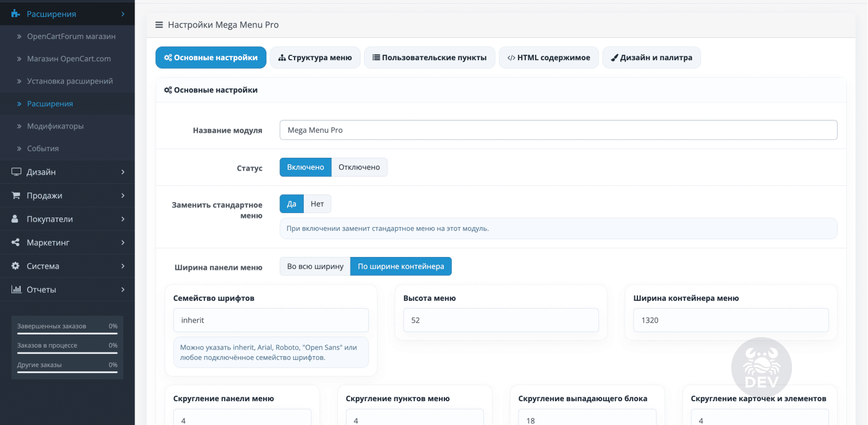
Task: Open the Дизайн и палитра tab
Action: click(652, 57)
